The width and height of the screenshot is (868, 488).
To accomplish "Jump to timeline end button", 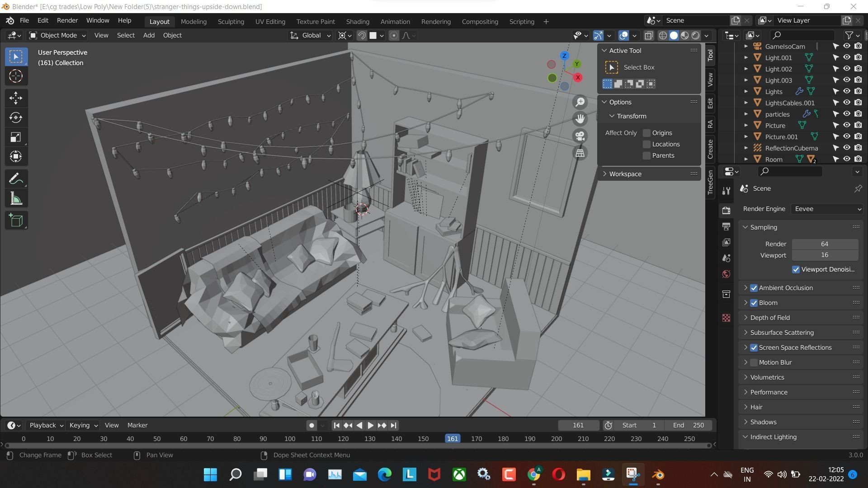I will pos(393,425).
